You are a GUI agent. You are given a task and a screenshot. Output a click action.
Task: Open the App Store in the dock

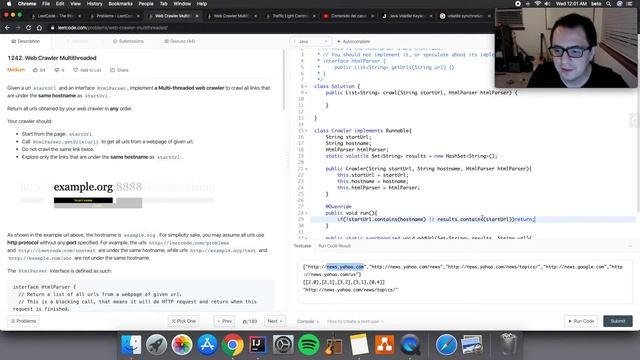[x=207, y=345]
